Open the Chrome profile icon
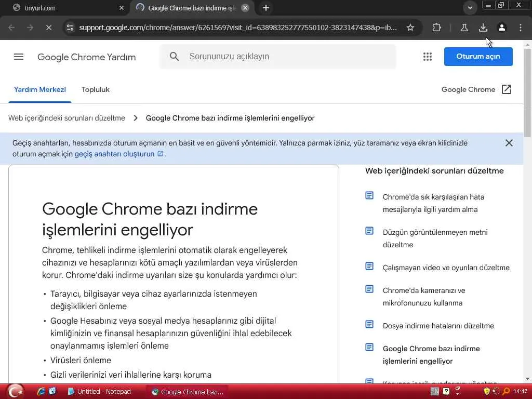This screenshot has height=399, width=532. [x=501, y=28]
